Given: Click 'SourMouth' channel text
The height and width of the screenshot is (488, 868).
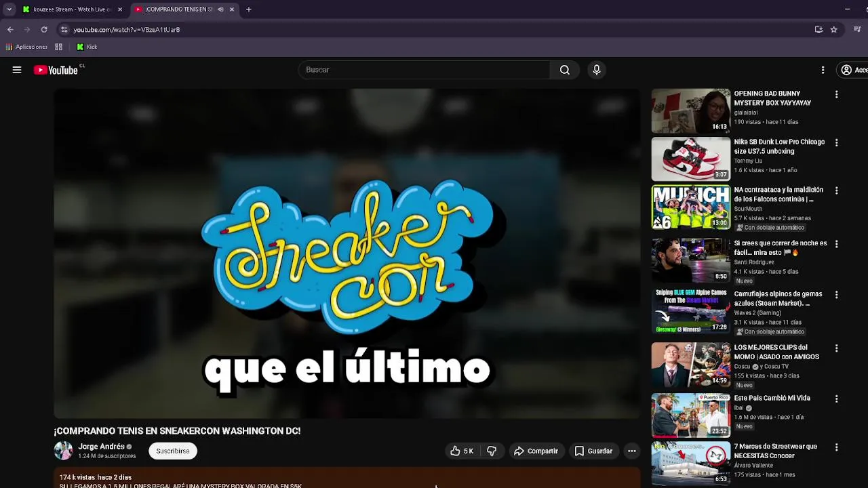Looking at the screenshot, I should (x=749, y=209).
